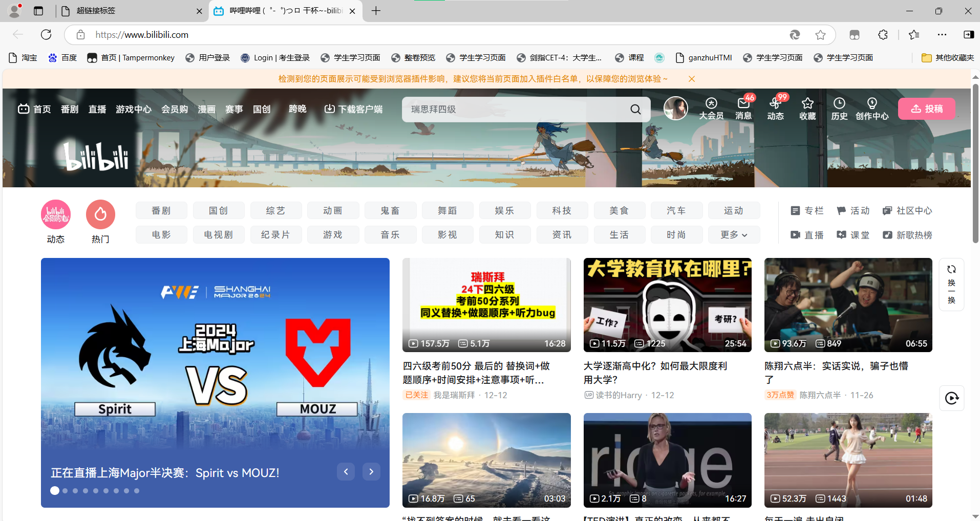Open 收藏 favorites star icon

[807, 109]
